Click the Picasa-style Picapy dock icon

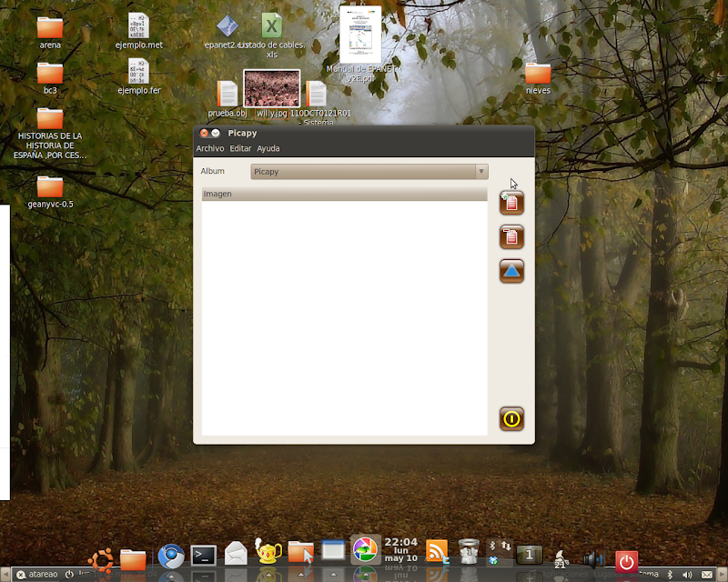[366, 549]
